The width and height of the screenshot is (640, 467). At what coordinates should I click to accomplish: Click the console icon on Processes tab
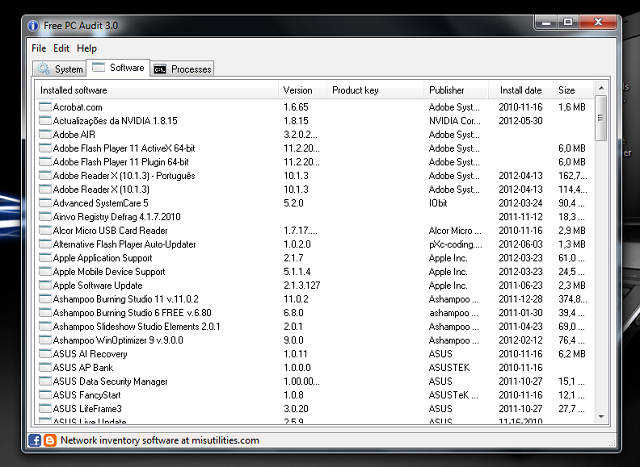coord(160,69)
